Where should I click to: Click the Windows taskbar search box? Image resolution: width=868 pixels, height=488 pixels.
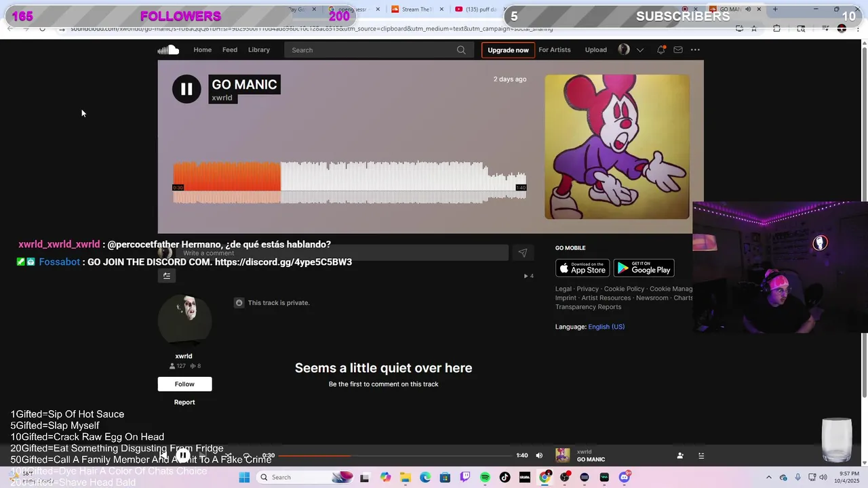click(x=306, y=477)
